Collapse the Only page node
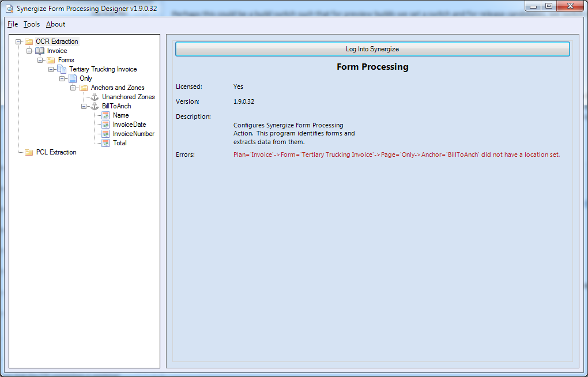The width and height of the screenshot is (588, 377). point(62,78)
